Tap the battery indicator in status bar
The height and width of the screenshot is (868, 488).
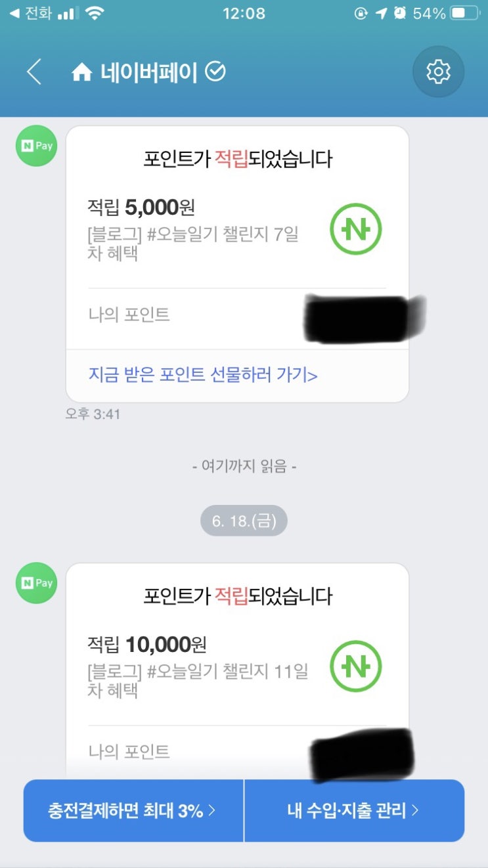(x=466, y=13)
